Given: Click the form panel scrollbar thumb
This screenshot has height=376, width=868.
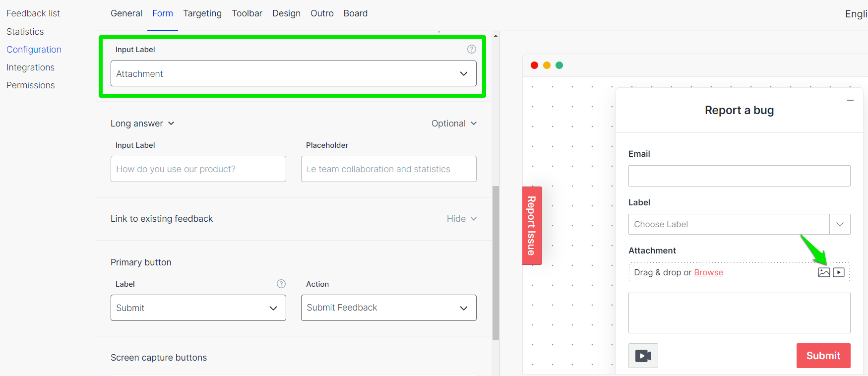Looking at the screenshot, I should (x=496, y=263).
